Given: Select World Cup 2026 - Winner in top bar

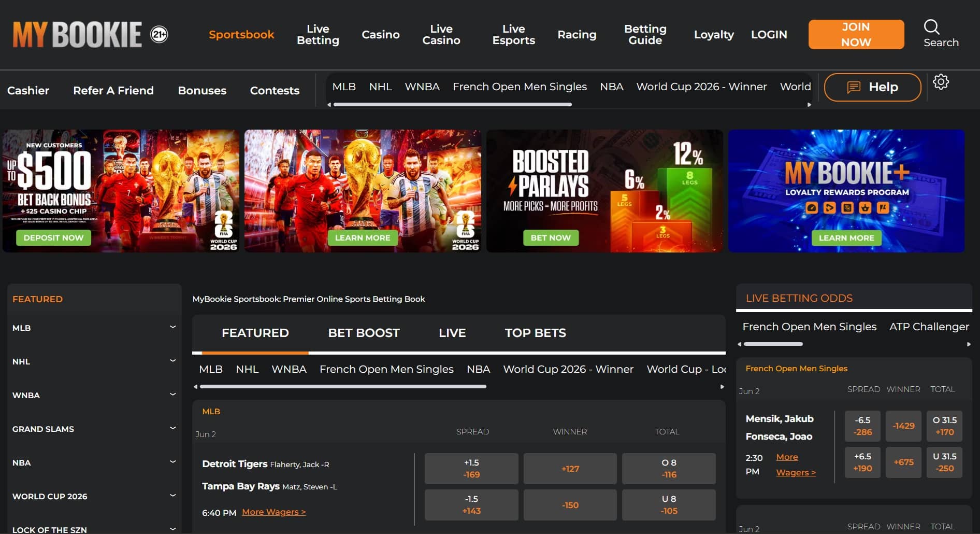Looking at the screenshot, I should click(701, 87).
